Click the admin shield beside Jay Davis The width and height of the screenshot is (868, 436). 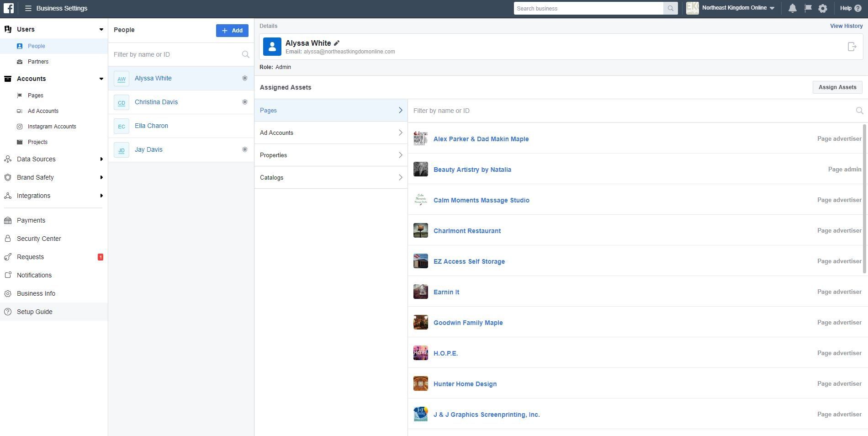245,149
